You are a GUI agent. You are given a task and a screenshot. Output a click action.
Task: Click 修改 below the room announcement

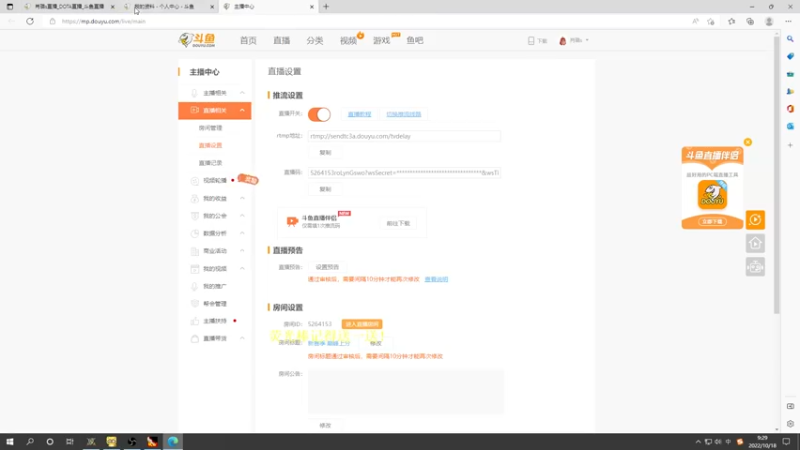[325, 425]
